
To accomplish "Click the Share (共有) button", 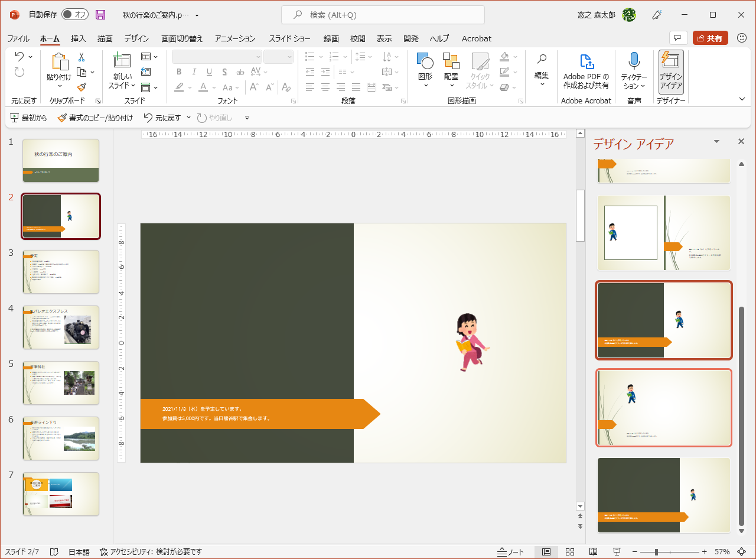I will tap(710, 38).
